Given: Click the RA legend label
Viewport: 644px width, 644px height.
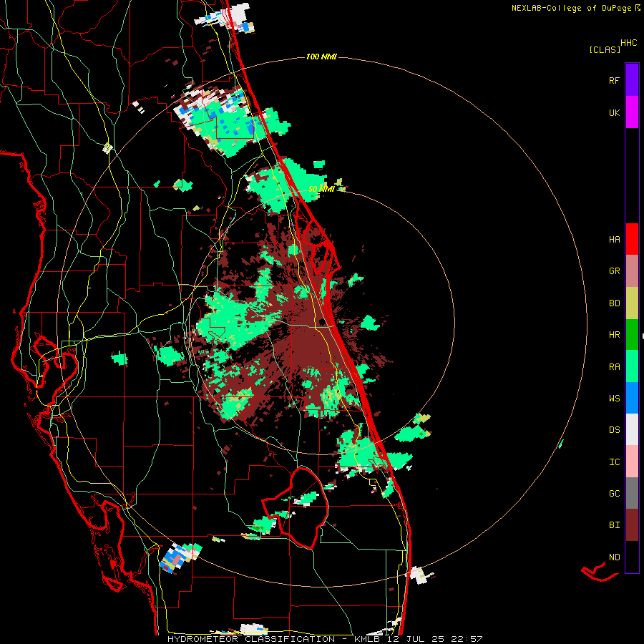Looking at the screenshot, I should tap(614, 367).
